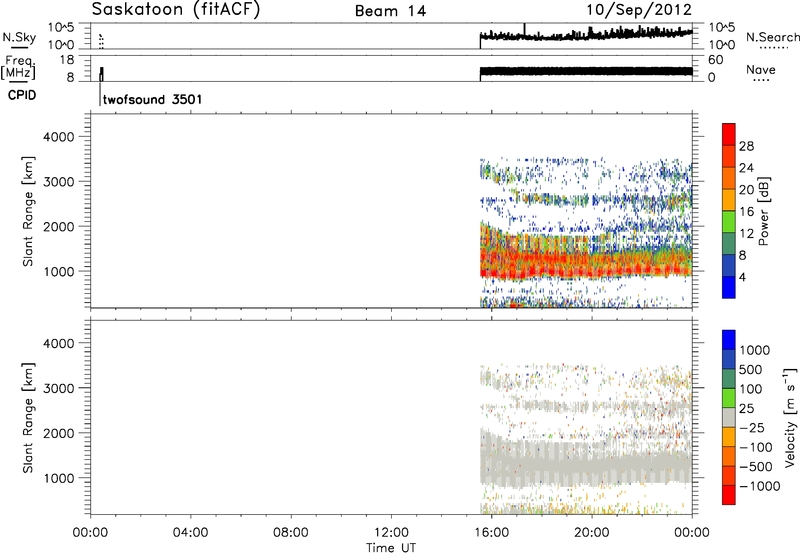Click the '04:00' time axis tick label

(x=191, y=533)
